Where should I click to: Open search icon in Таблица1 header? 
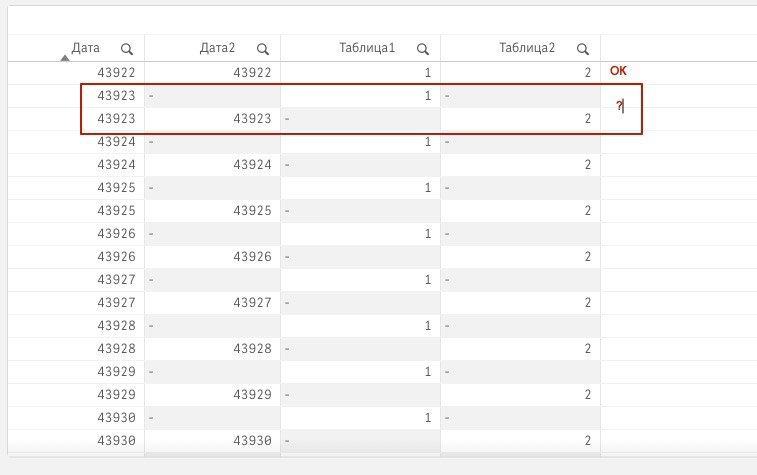423,49
